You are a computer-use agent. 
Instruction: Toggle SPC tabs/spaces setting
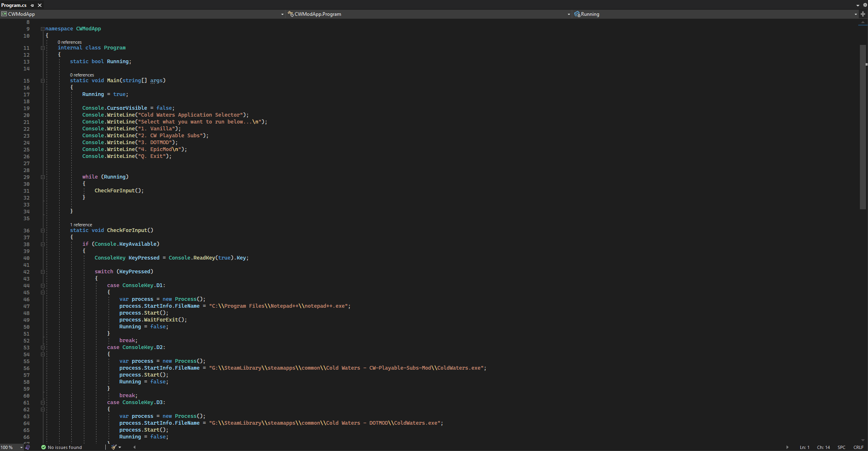pos(841,447)
